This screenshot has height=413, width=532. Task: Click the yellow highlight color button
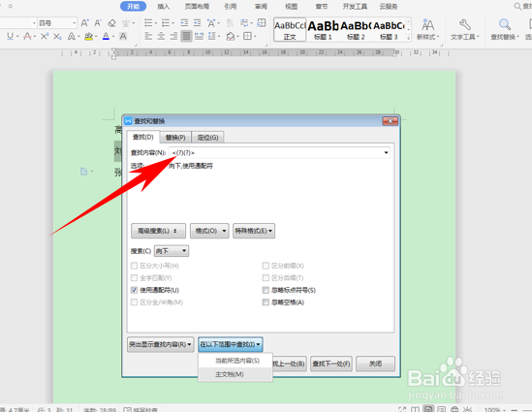point(88,36)
